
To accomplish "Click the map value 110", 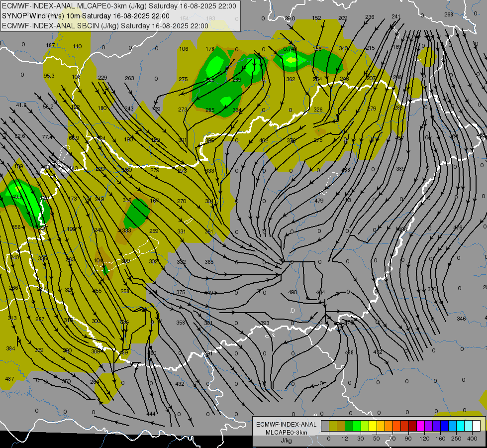I will [77, 46].
